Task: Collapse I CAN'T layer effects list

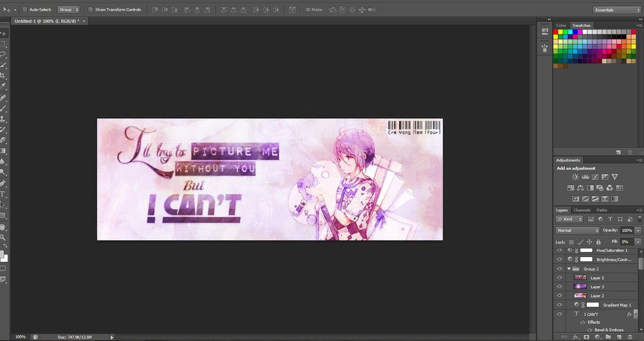Action: point(634,315)
